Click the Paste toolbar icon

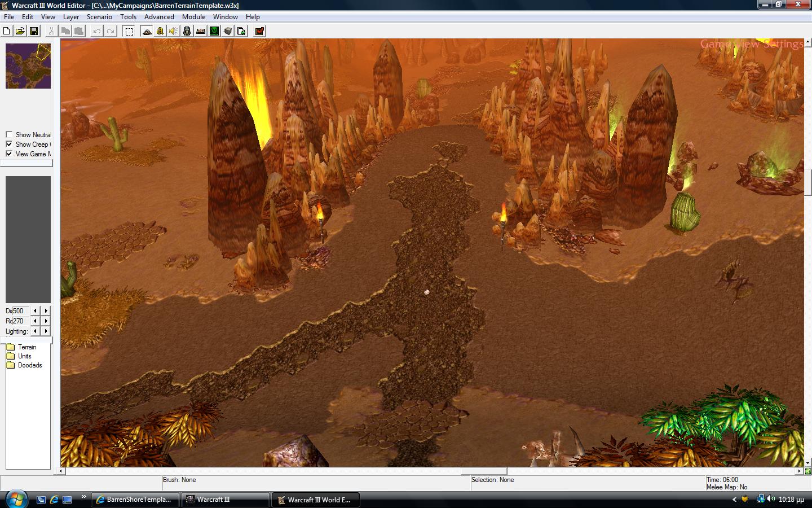point(79,31)
